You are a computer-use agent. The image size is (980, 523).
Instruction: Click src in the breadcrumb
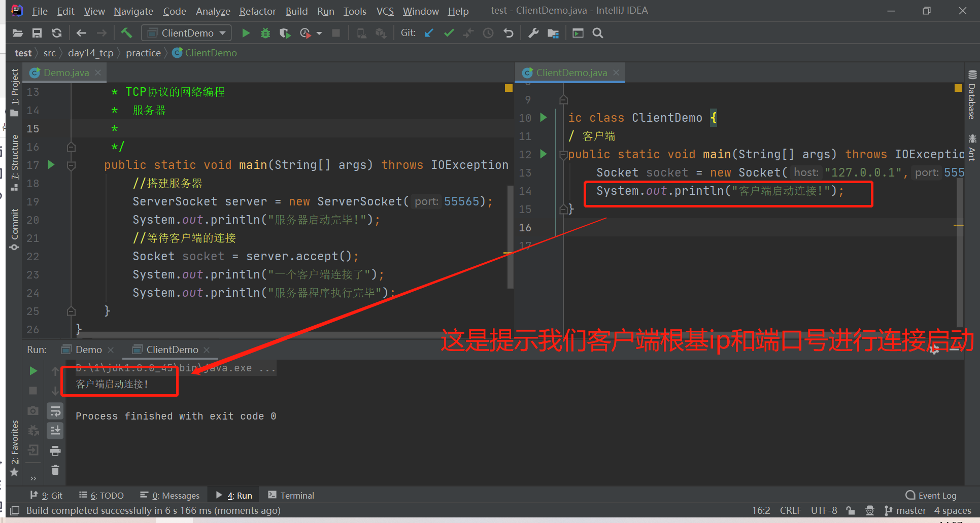coord(50,53)
